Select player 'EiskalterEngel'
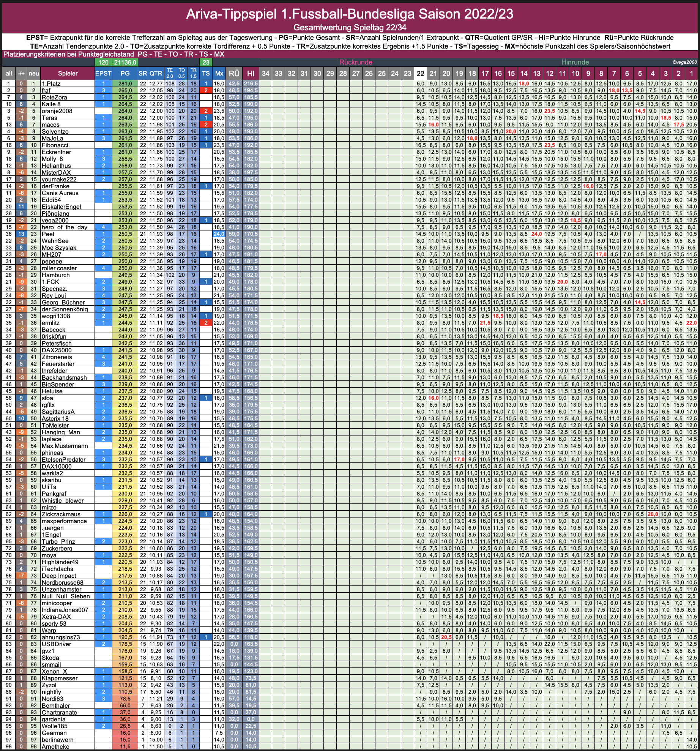700x751 pixels. 61,207
